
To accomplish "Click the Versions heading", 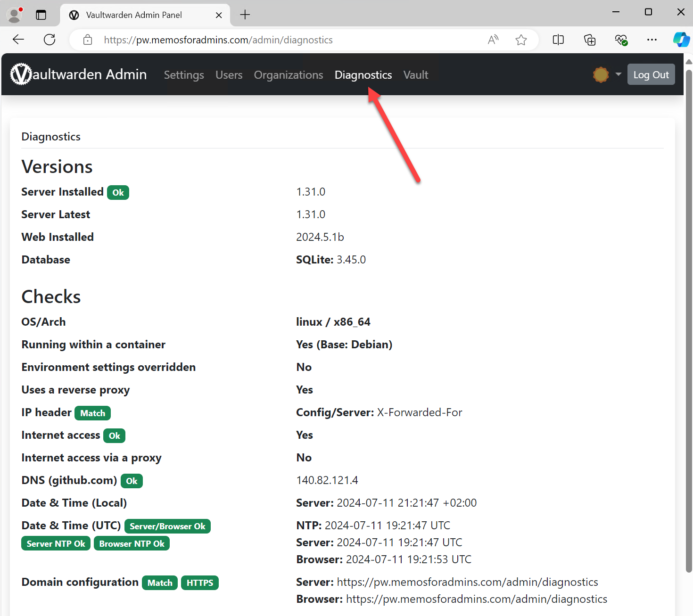I will tap(57, 167).
